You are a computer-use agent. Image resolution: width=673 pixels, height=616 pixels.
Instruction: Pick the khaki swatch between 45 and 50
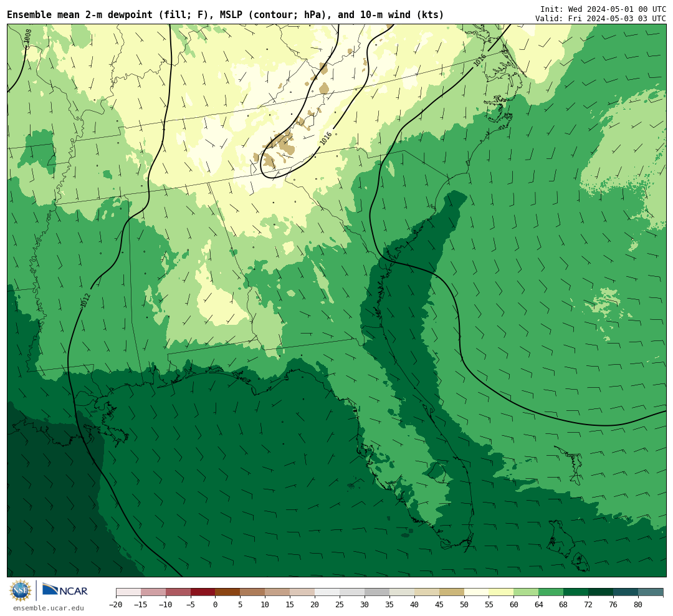click(452, 592)
